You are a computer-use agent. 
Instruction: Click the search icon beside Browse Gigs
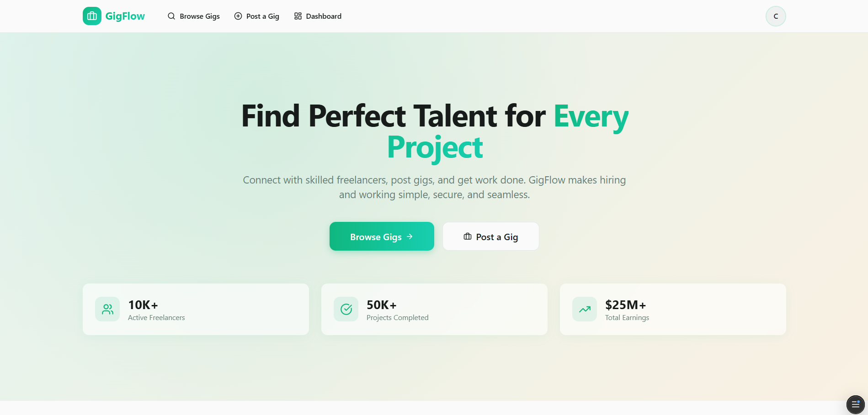pos(171,16)
